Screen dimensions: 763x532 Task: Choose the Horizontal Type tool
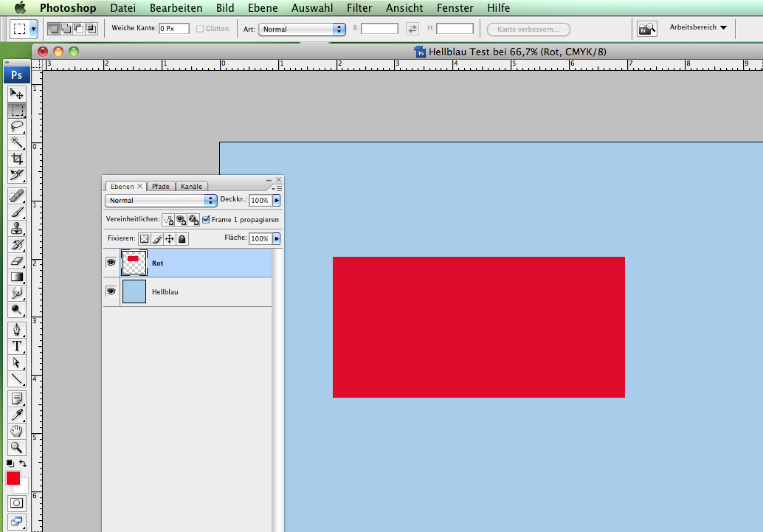(16, 345)
